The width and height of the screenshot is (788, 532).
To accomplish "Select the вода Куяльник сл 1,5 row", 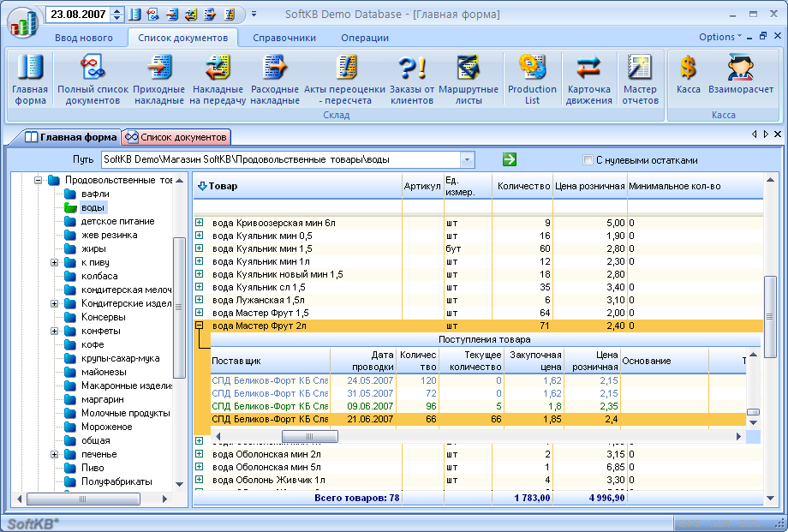I will [x=478, y=287].
